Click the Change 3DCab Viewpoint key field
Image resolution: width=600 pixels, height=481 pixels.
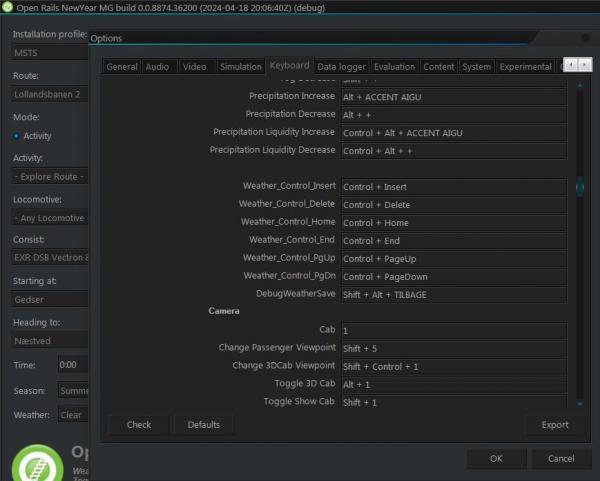tap(454, 367)
